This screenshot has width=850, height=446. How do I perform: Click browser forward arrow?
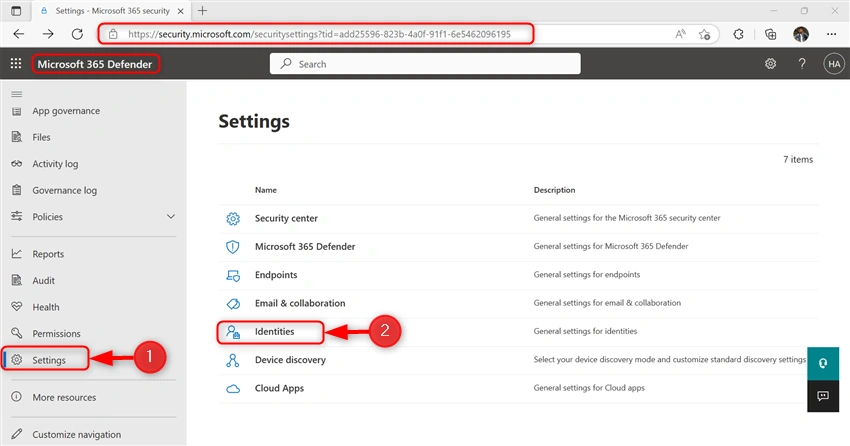(48, 34)
